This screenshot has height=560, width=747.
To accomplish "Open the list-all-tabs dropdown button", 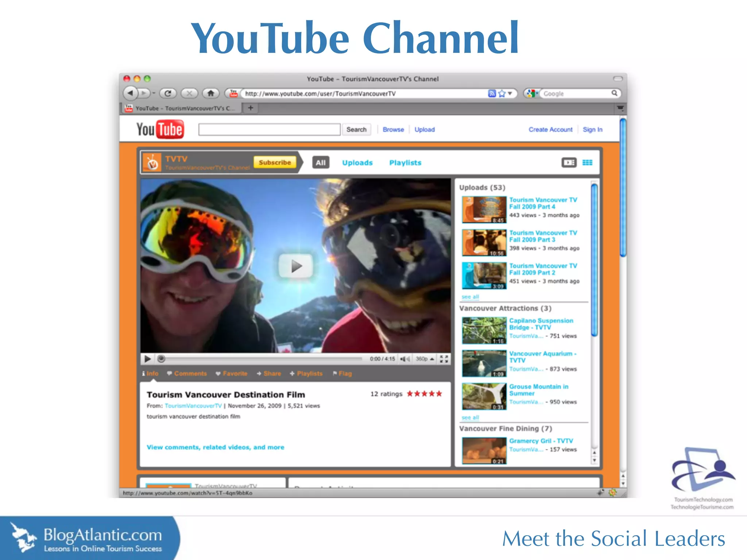I will [x=620, y=108].
